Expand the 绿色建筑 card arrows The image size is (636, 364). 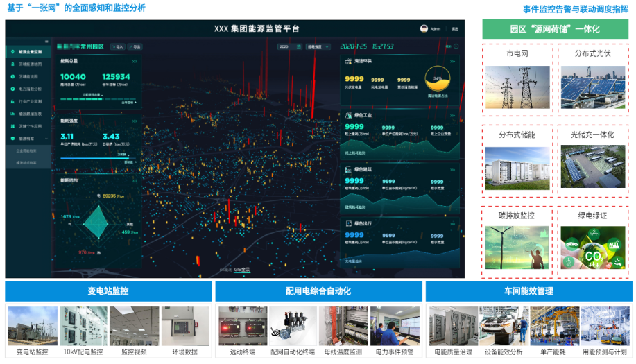click(x=452, y=170)
